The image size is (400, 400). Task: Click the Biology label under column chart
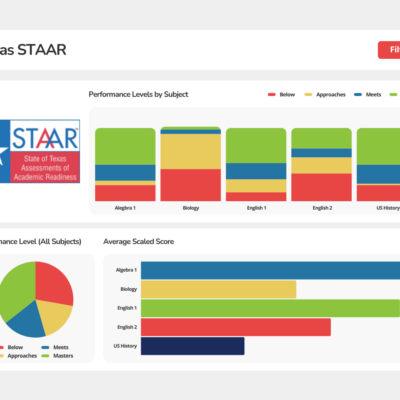(x=191, y=208)
